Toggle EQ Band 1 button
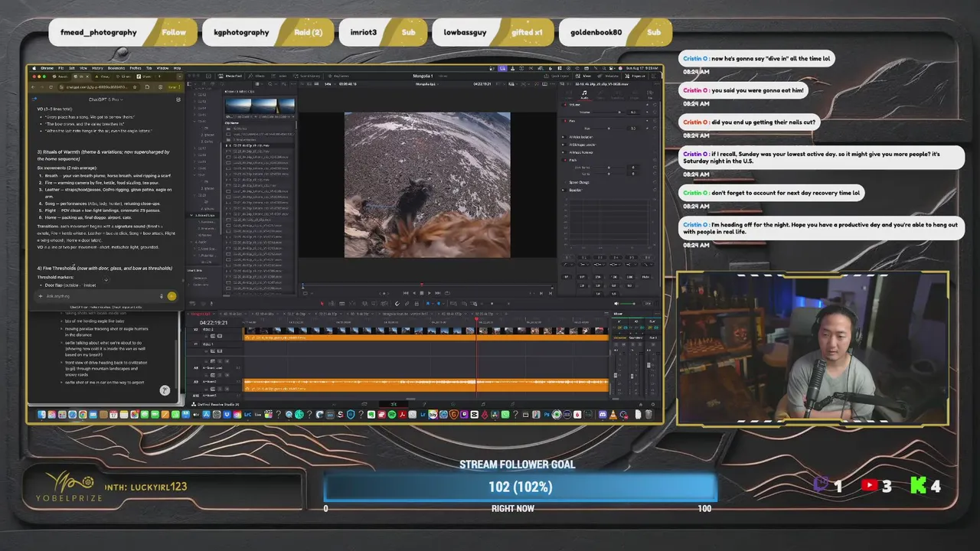 click(568, 257)
